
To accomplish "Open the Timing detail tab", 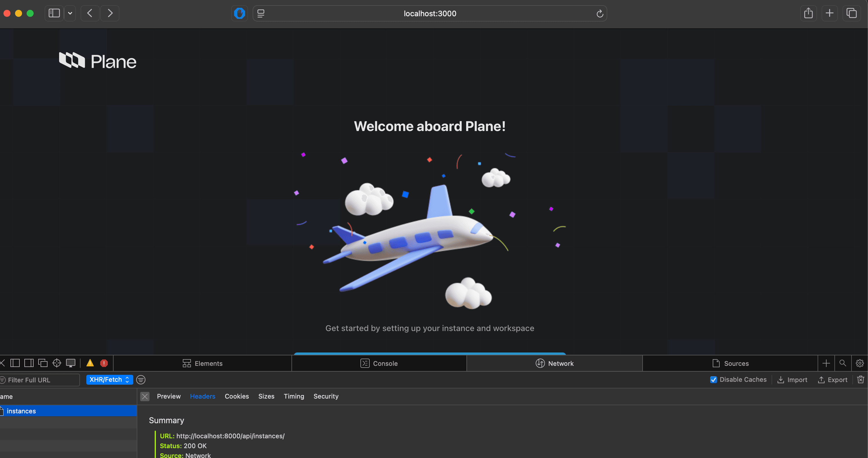I will click(294, 396).
